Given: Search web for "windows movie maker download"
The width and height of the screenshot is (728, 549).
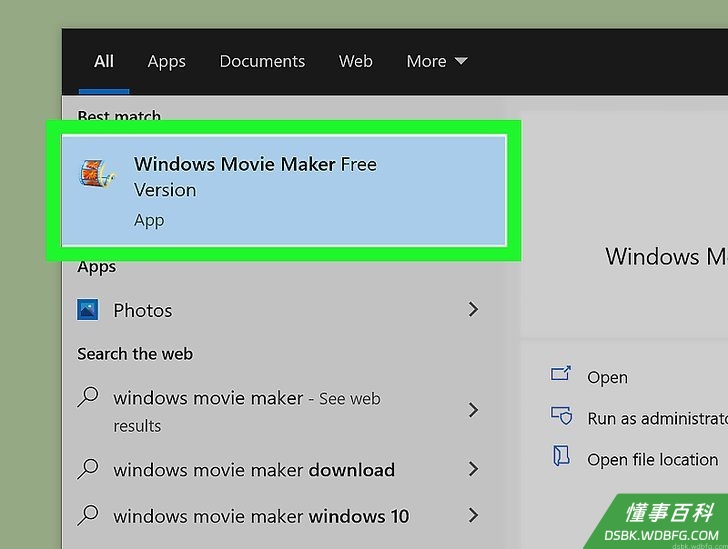Looking at the screenshot, I should (x=254, y=470).
